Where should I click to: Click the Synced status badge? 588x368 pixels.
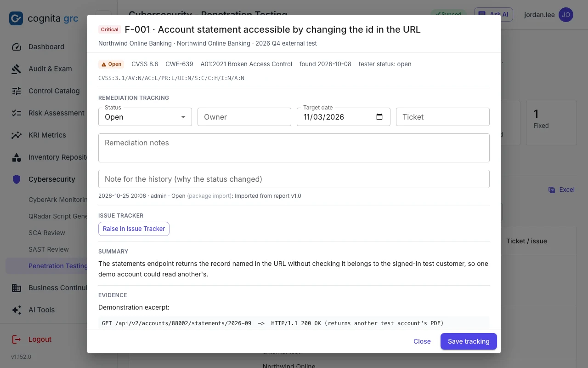tap(449, 14)
